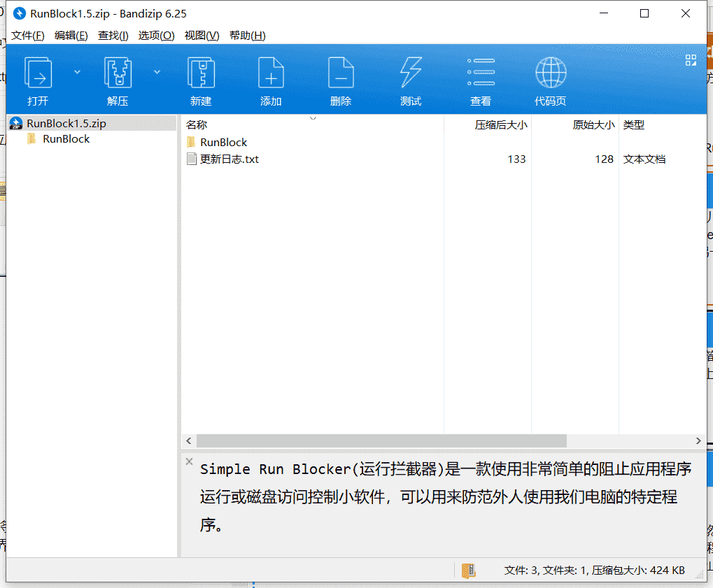Click the RunBlock folder icon in tree
Image resolution: width=713 pixels, height=588 pixels.
(x=31, y=138)
